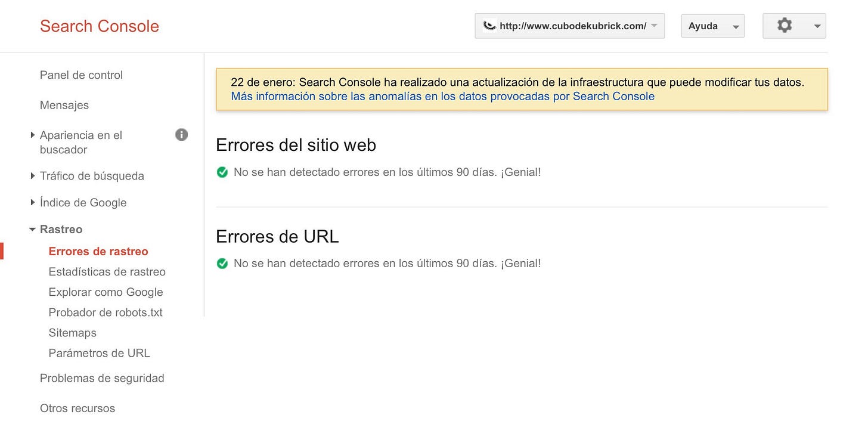Click the no-errors message under Errores de URL
The width and height of the screenshot is (868, 424).
point(387,263)
